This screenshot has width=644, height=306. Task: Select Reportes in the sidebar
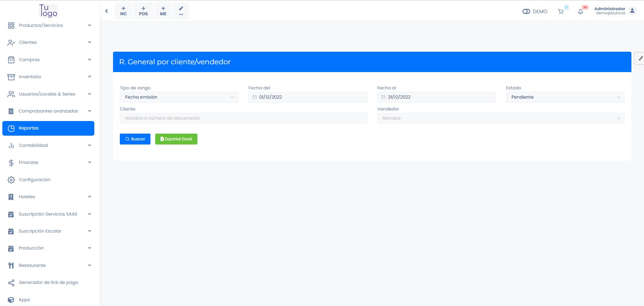coord(48,128)
